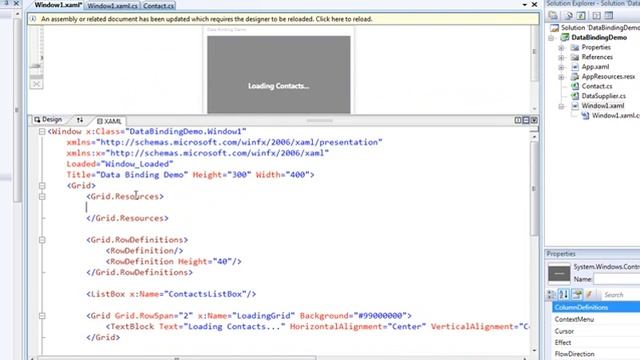Click the designer reload notification bar
Screen dimensions: 640x360
coord(283,19)
